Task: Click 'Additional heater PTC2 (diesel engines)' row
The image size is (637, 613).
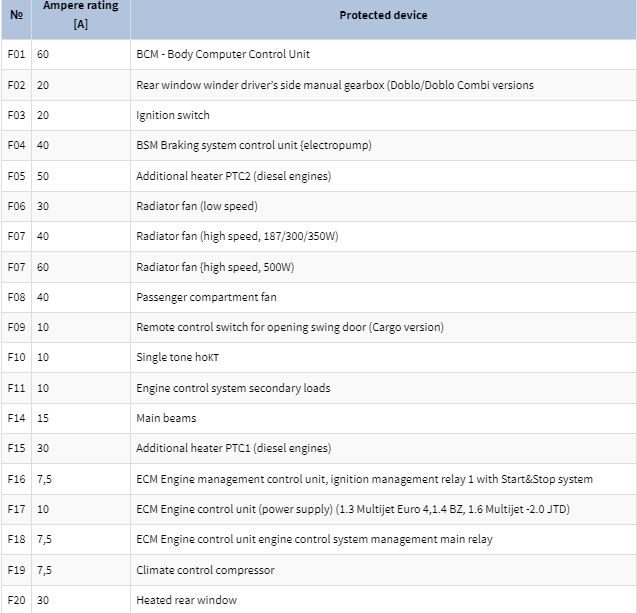Action: pos(233,176)
